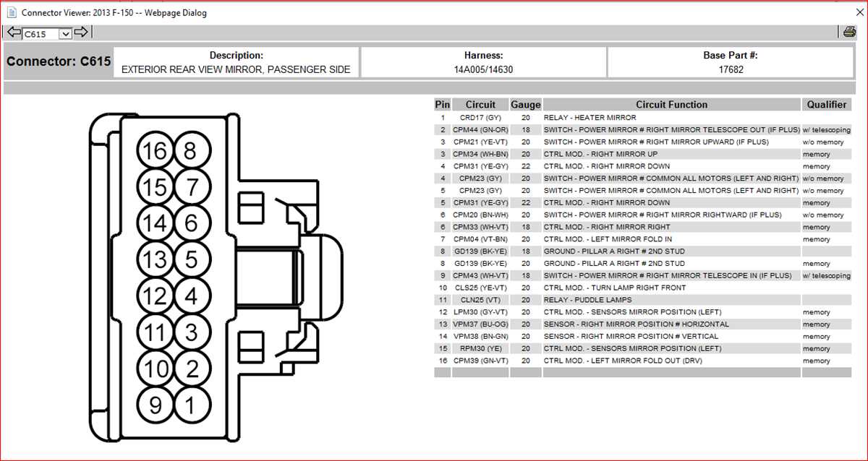
Task: Click RELAY - PUDDLE LAMPS function text
Action: pos(587,300)
